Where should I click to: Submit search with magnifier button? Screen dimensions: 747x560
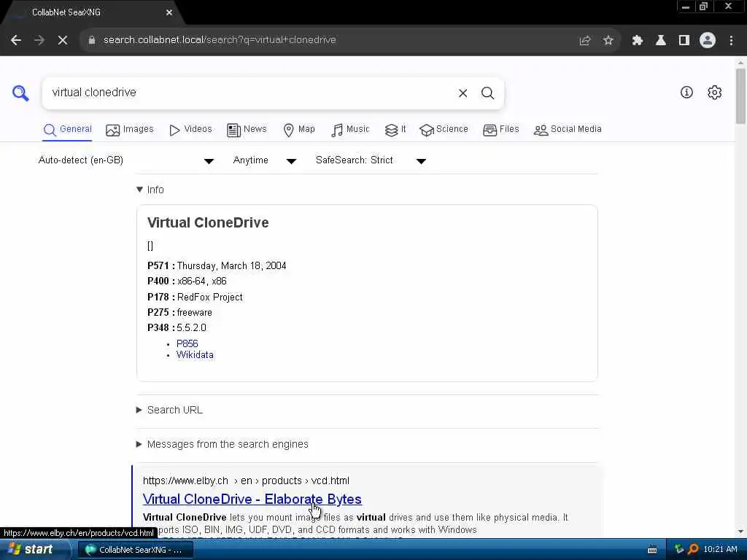point(487,93)
